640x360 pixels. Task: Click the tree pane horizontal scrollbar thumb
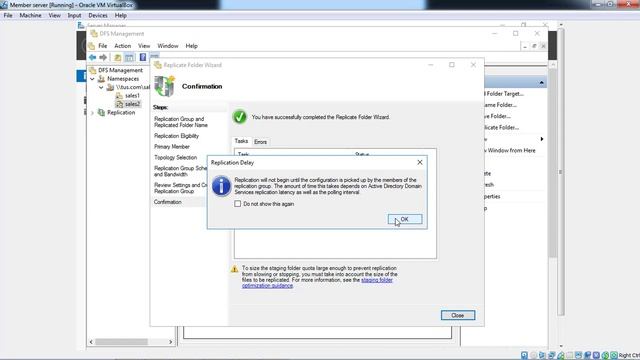(x=122, y=342)
